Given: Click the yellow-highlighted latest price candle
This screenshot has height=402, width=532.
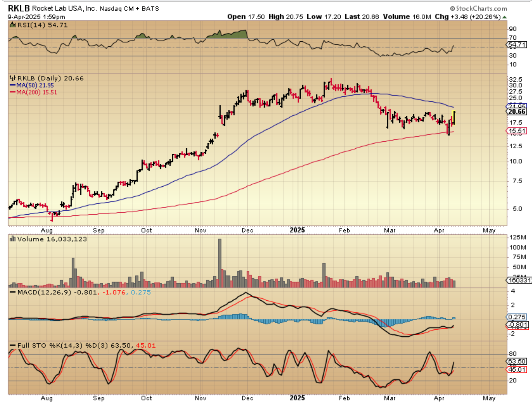Looking at the screenshot, I should tap(454, 118).
